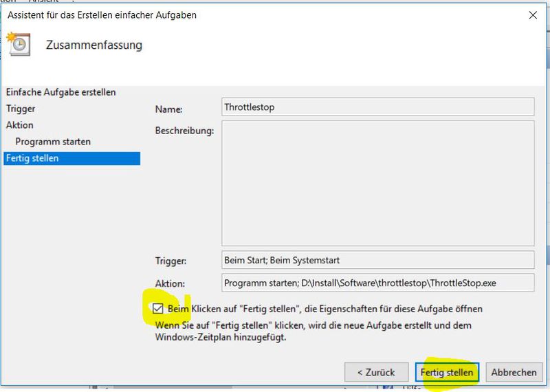Click the Aktion field with ThrottleStop.exe path
This screenshot has width=550, height=392.
pos(377,283)
